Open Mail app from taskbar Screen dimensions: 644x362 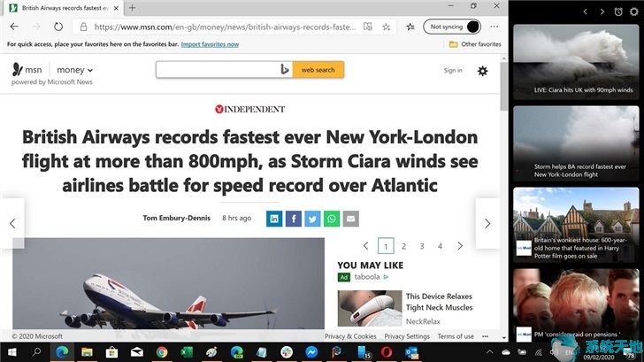point(137,352)
